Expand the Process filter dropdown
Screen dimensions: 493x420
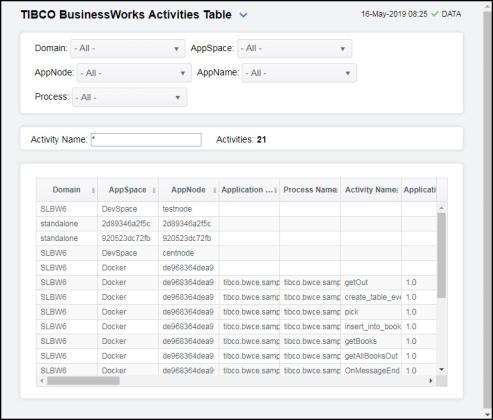pos(130,97)
